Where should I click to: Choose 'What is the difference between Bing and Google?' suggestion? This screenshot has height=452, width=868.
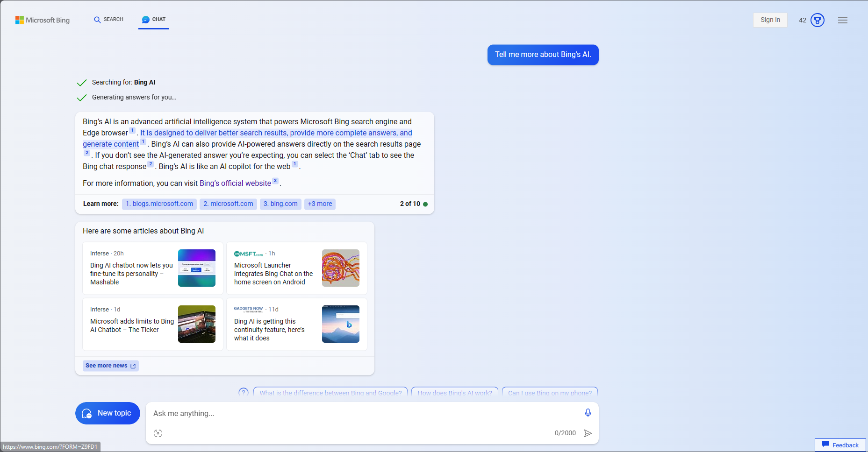pos(330,393)
